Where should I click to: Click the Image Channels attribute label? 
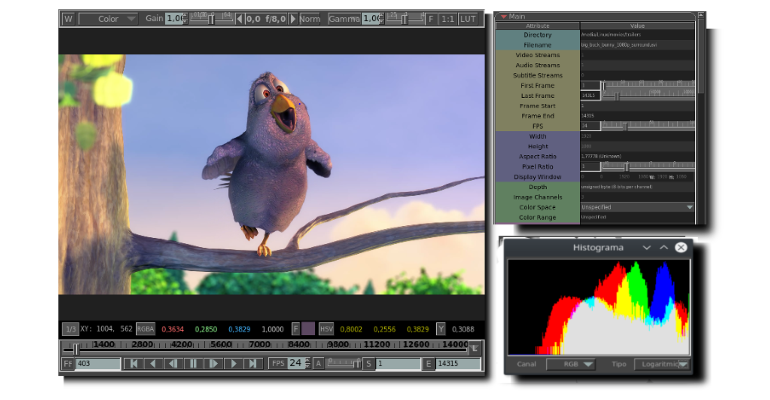click(x=537, y=197)
